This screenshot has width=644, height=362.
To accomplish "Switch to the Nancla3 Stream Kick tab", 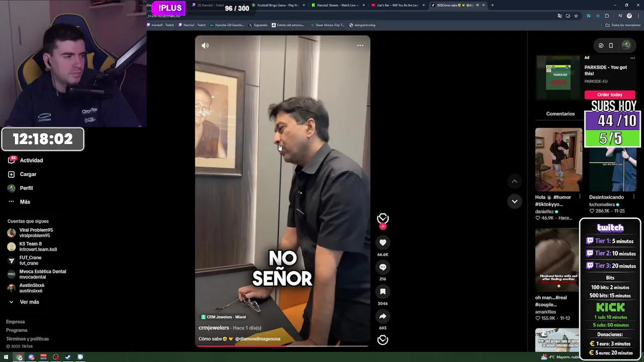I will coord(337,5).
